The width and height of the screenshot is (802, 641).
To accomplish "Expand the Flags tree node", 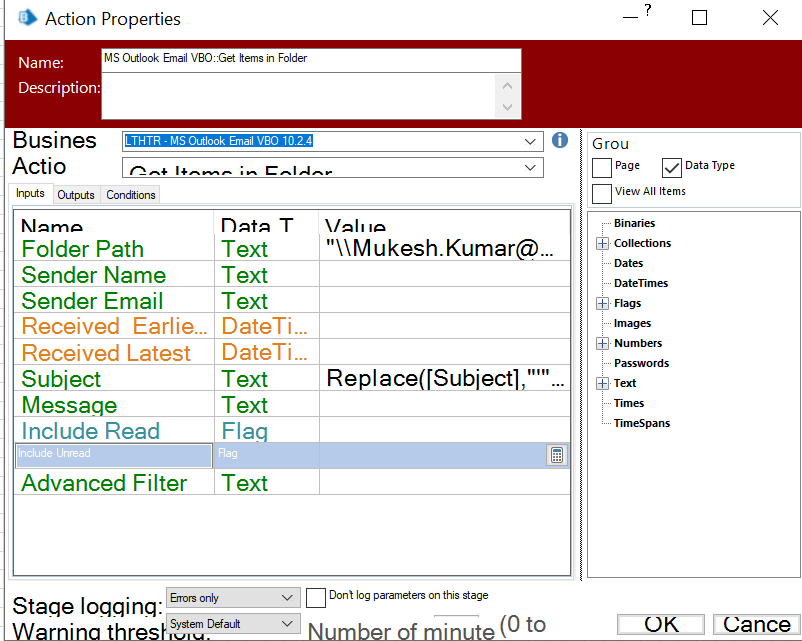I will coord(602,304).
